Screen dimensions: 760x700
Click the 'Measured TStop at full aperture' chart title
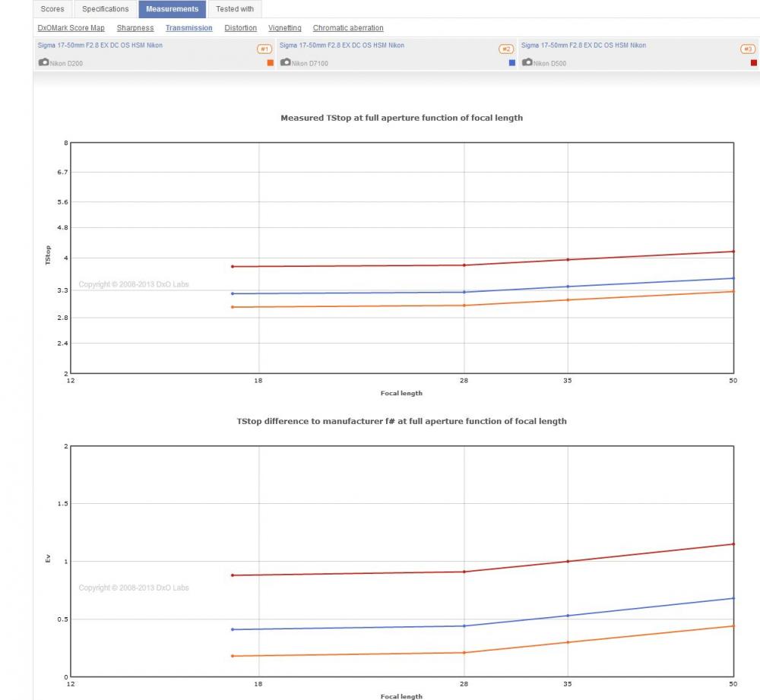(x=401, y=118)
